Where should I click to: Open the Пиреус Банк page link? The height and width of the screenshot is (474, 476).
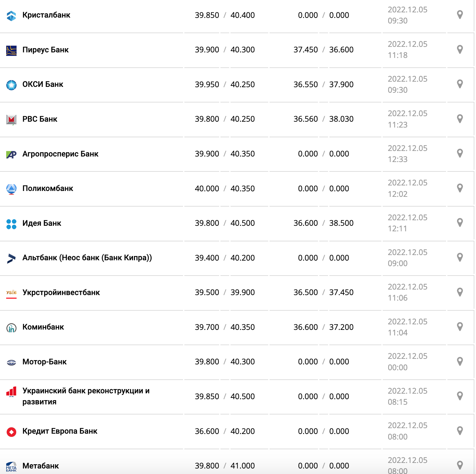click(46, 50)
